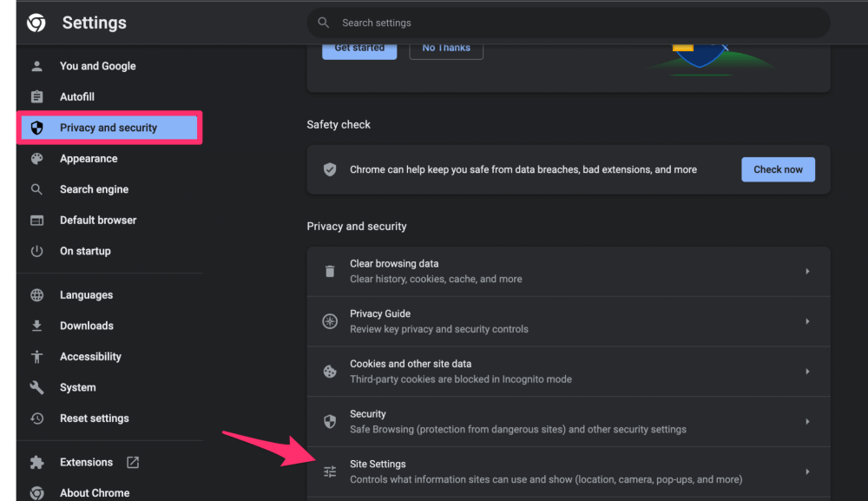Click the sliders icon for Site Settings

click(x=330, y=471)
